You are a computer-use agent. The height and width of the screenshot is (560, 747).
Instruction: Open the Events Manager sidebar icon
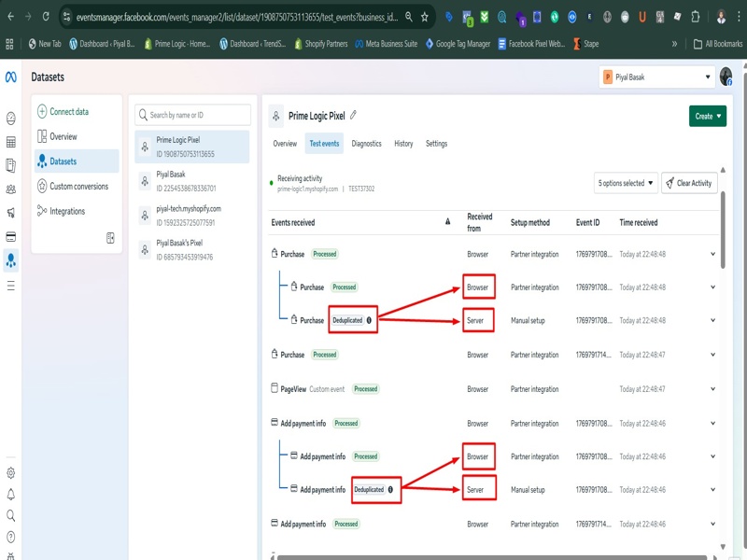pos(10,260)
